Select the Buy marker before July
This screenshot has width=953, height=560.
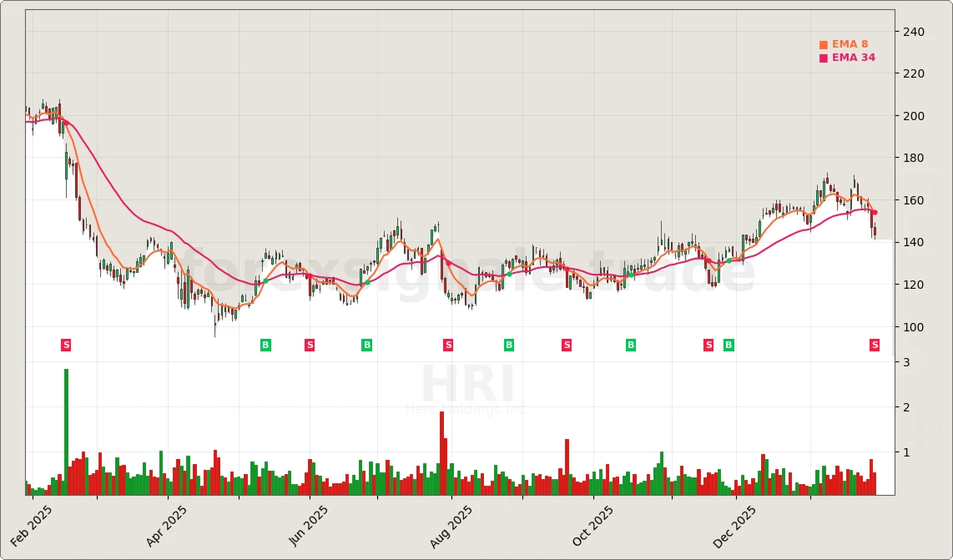pos(366,344)
